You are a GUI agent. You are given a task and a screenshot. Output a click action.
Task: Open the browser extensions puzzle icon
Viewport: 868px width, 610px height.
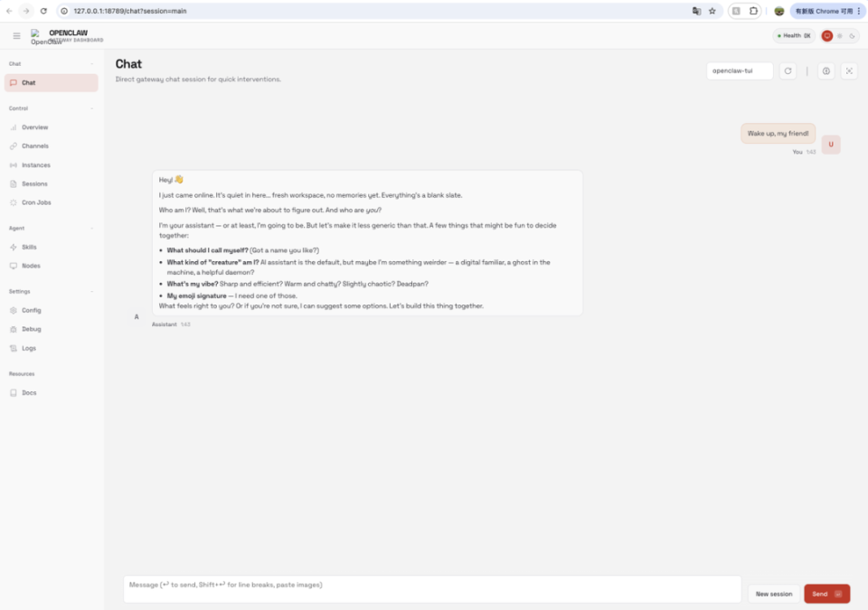click(x=753, y=11)
